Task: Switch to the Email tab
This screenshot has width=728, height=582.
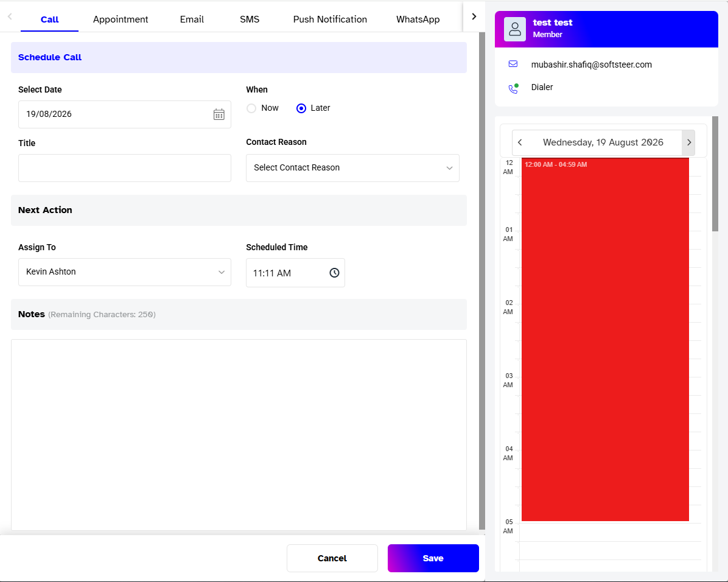Action: tap(192, 19)
